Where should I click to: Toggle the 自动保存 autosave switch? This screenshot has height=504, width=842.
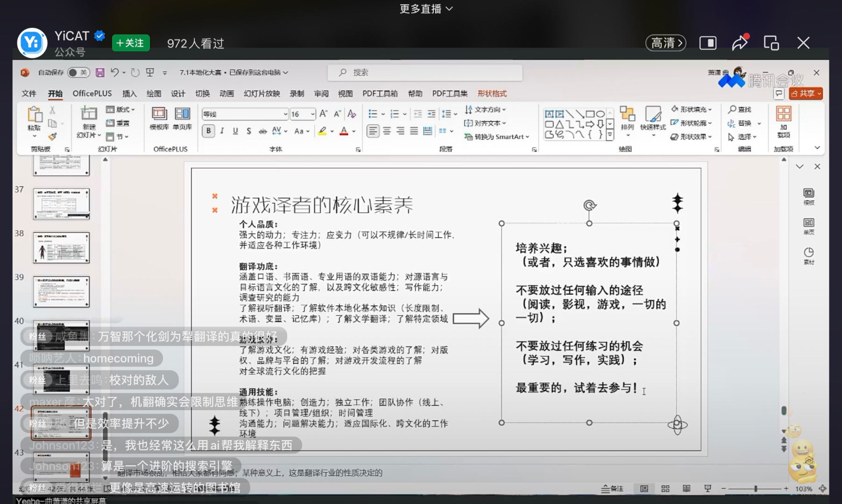point(78,72)
